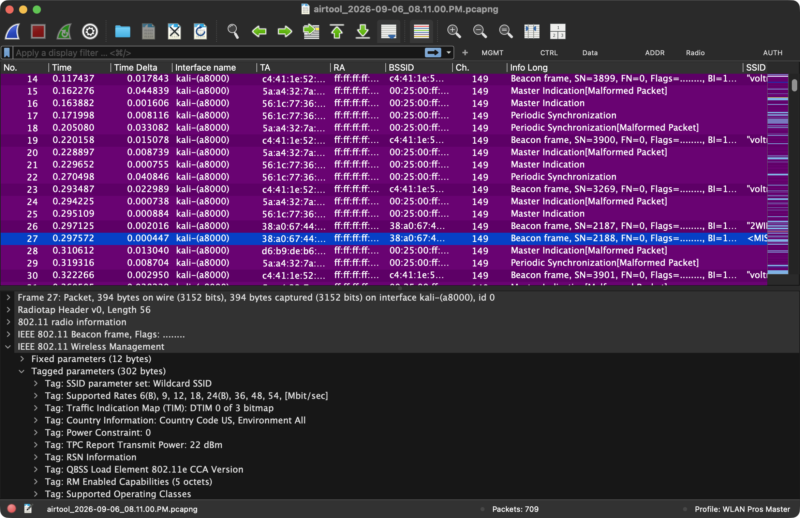
Task: Select packet 28 Master Indication row
Action: click(383, 250)
